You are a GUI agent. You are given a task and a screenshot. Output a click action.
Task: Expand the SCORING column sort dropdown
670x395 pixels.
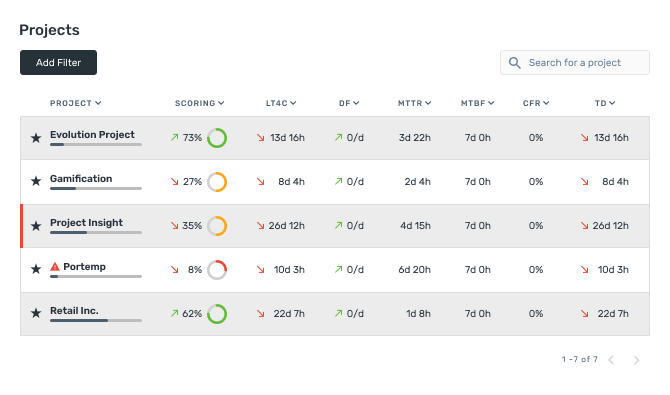point(221,103)
